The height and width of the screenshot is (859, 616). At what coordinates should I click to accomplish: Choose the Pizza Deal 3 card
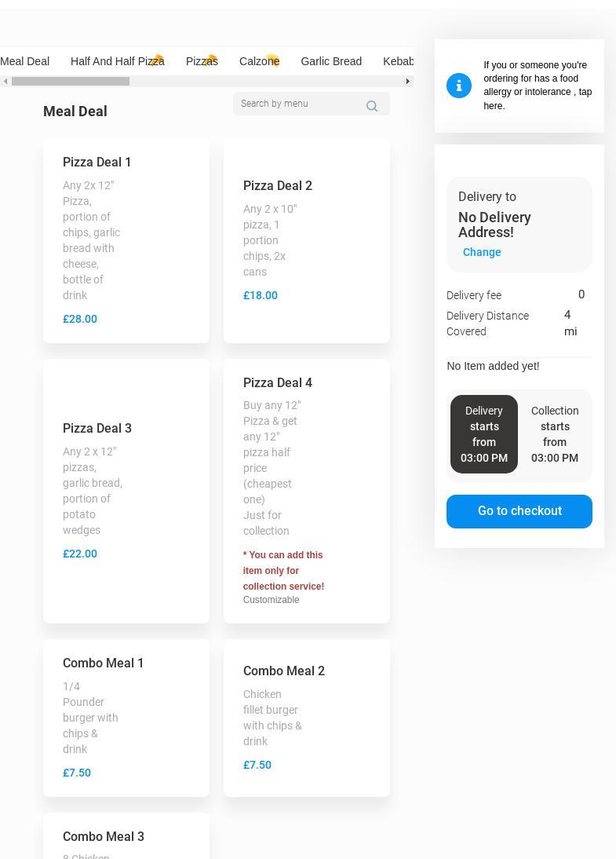[x=126, y=491]
